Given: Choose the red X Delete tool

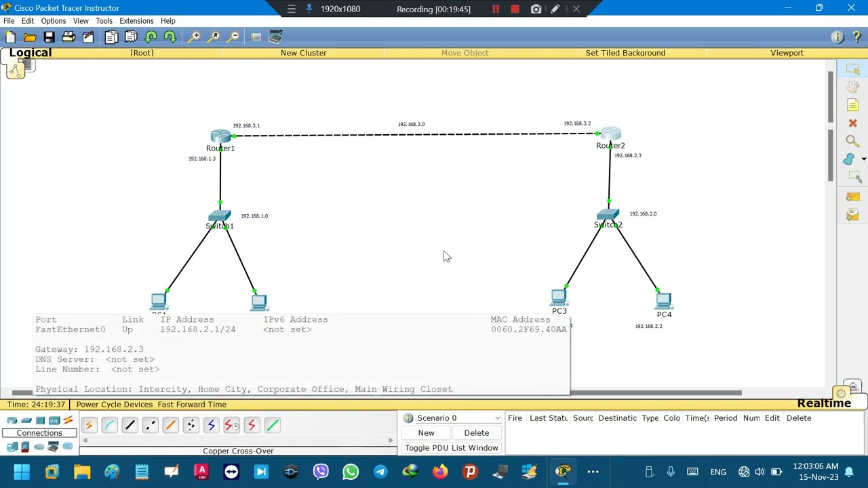Looking at the screenshot, I should click(x=852, y=123).
